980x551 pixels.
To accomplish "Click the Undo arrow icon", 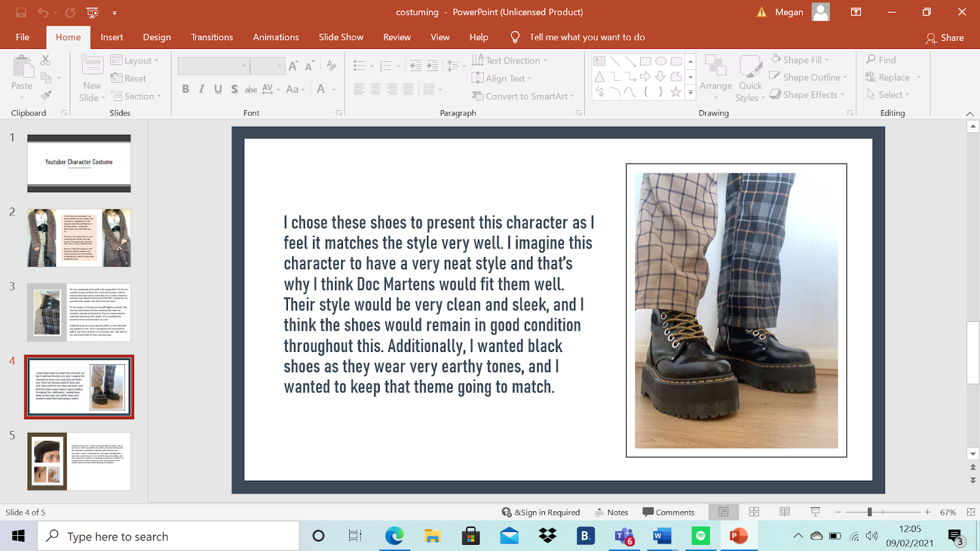I will 43,12.
